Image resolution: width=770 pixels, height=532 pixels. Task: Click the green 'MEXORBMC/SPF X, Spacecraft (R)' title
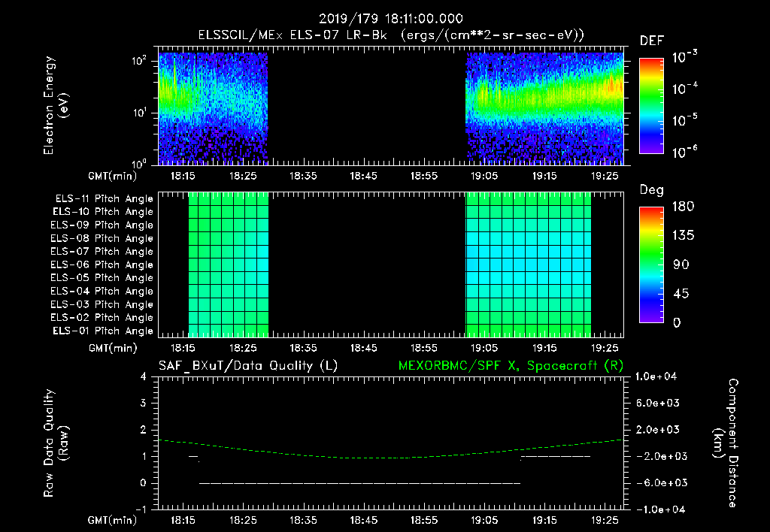coord(511,366)
